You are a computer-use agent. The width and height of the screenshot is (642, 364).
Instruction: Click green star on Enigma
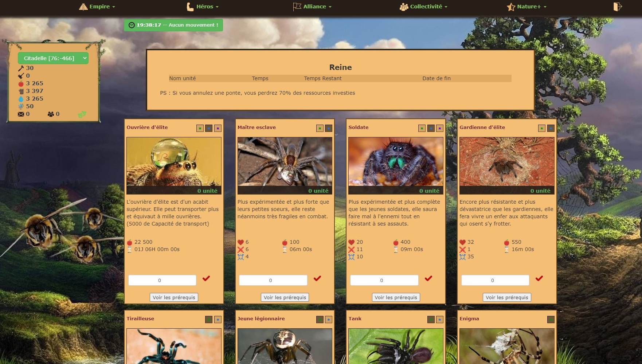pyautogui.click(x=551, y=320)
